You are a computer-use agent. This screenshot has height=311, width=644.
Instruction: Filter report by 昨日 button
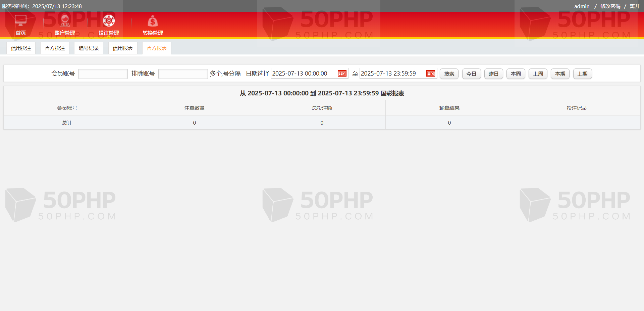(493, 74)
